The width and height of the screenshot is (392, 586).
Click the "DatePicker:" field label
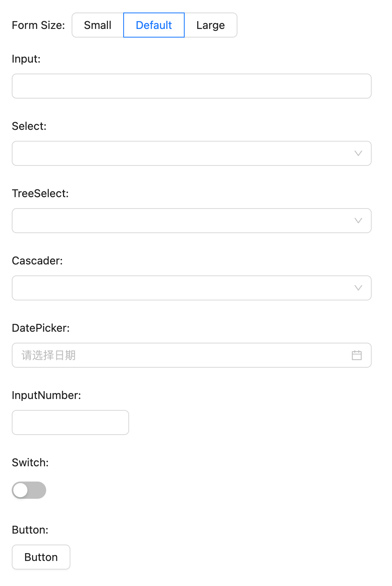(x=41, y=328)
